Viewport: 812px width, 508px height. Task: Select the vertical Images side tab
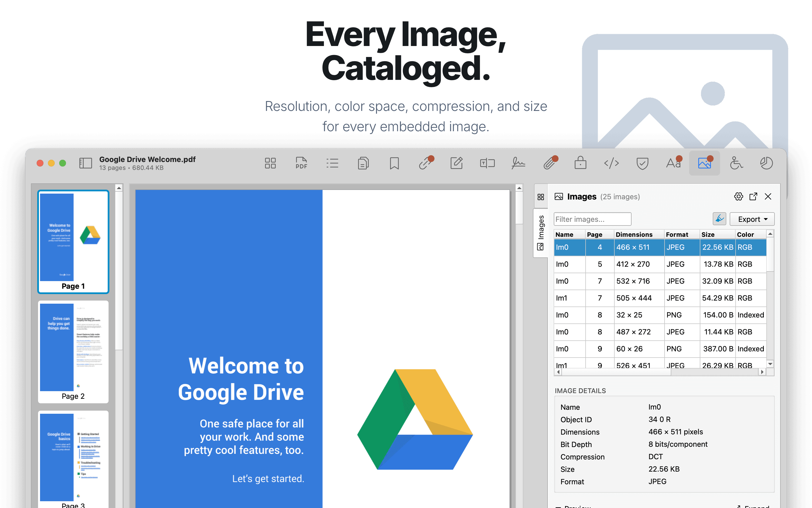(x=540, y=233)
